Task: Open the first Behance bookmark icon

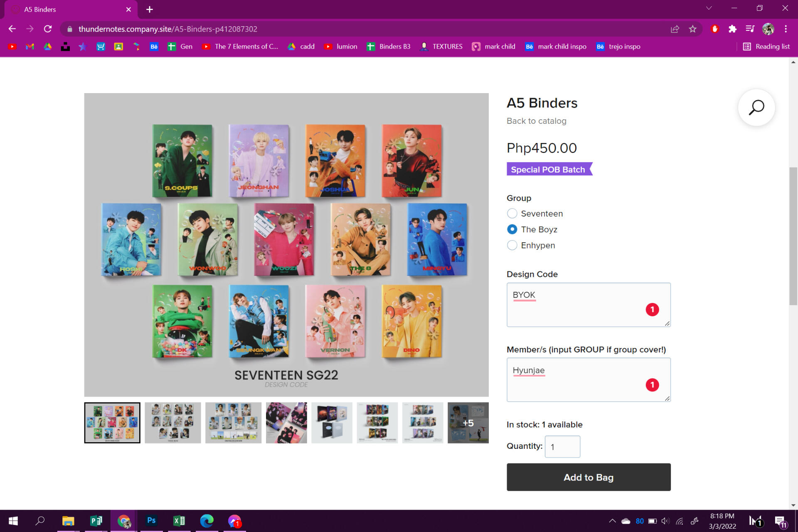Action: [x=154, y=47]
